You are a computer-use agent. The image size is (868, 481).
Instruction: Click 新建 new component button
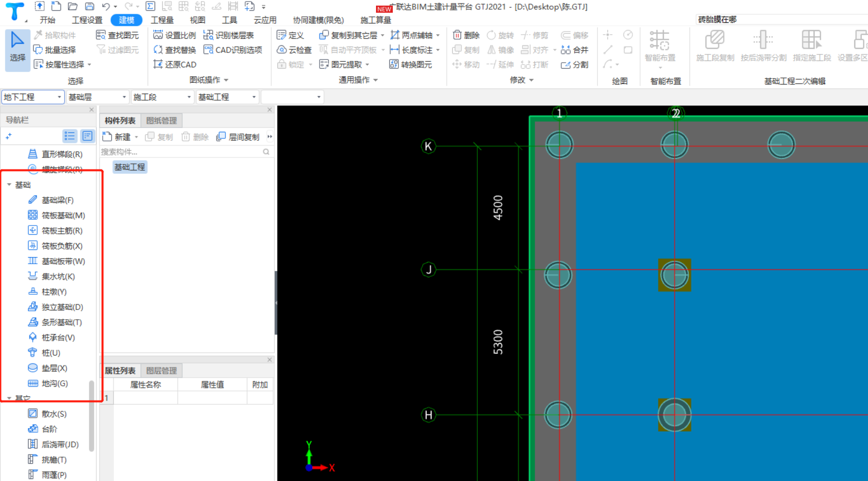(120, 137)
